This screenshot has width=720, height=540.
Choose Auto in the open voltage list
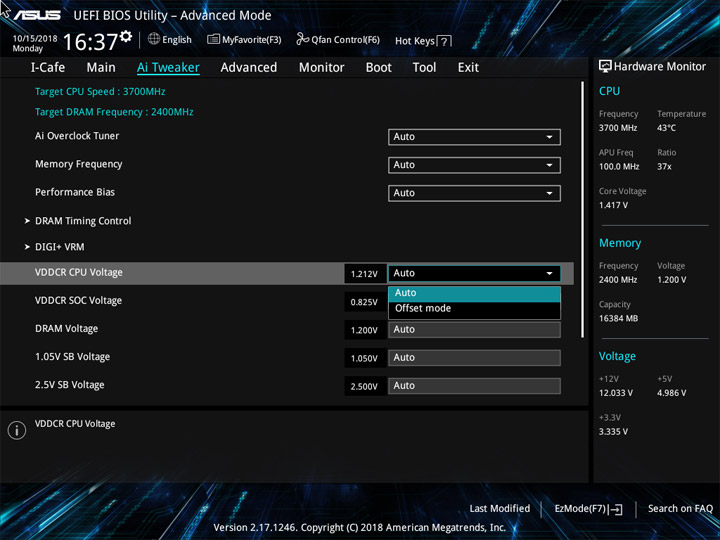(x=474, y=293)
